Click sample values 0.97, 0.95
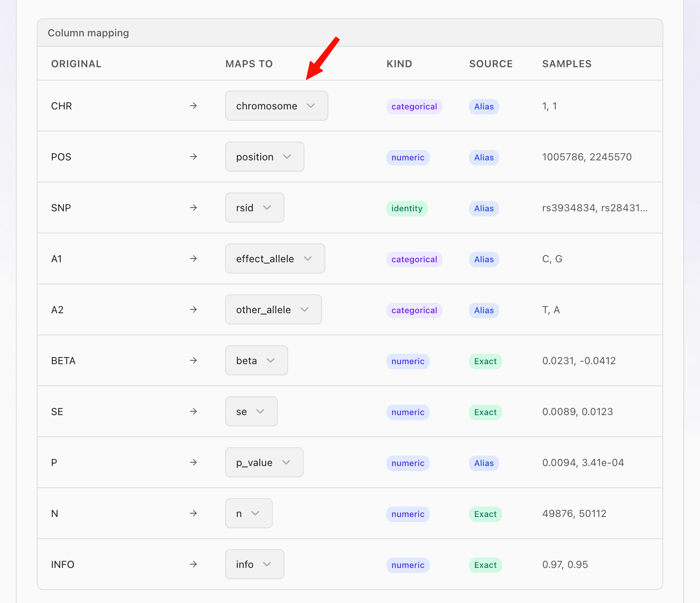This screenshot has height=603, width=700. coord(565,565)
